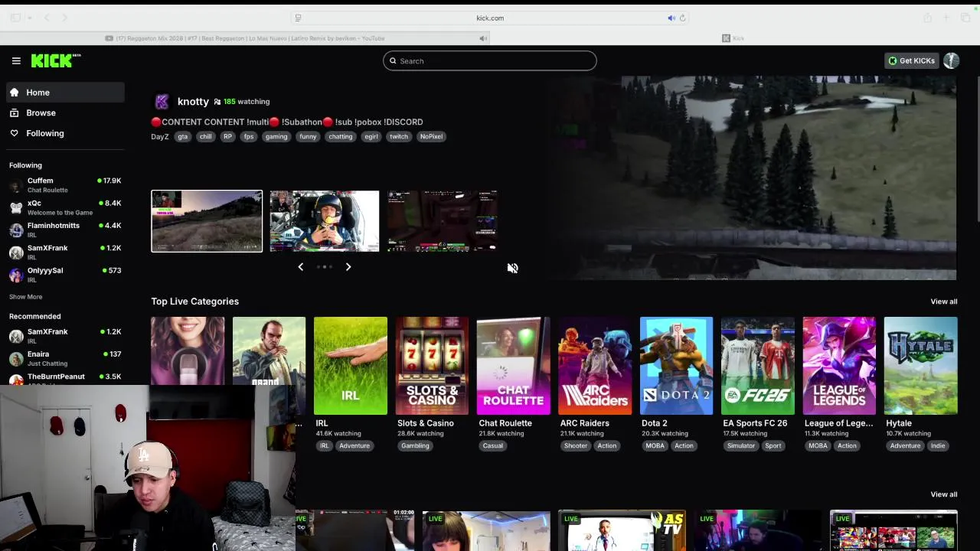
Task: Open Browse in sidebar
Action: click(x=65, y=112)
